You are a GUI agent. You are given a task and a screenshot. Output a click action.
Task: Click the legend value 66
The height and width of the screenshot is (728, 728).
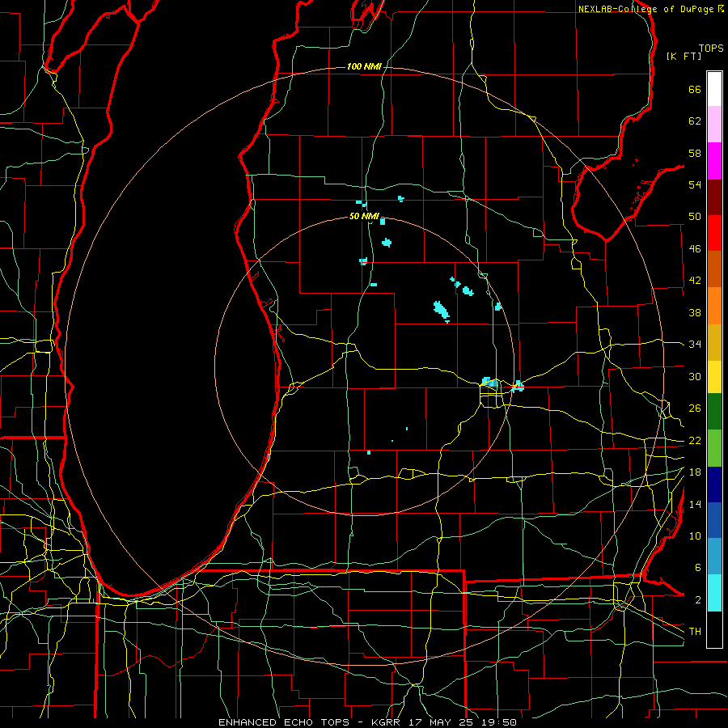click(x=695, y=89)
